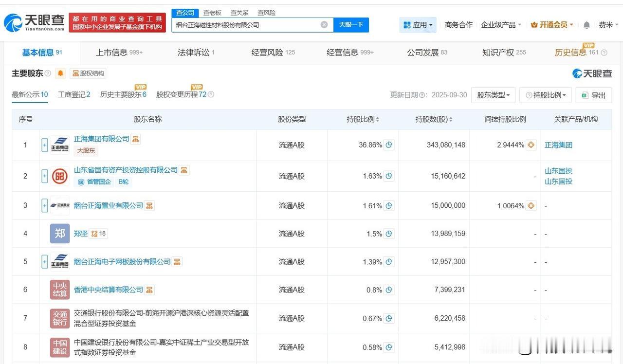Viewport: 623px width, 364px height.
Task: Select the 工商登记 sub-tab
Action: point(73,95)
